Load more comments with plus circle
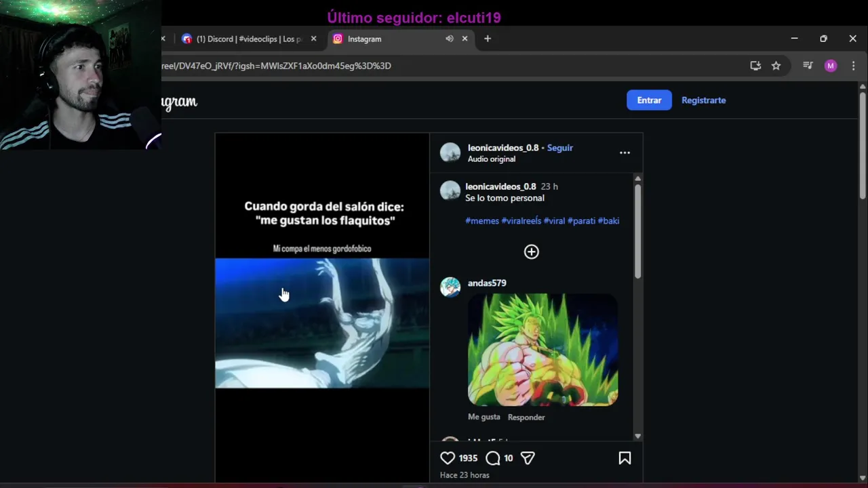 point(532,251)
